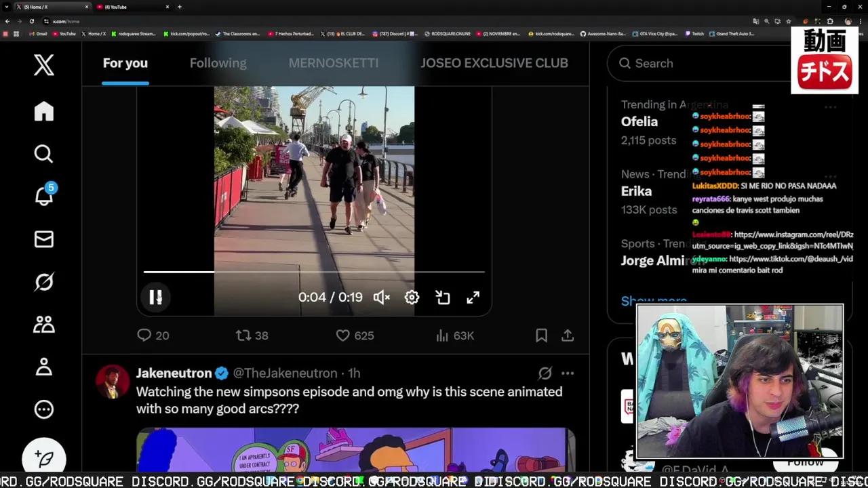Image resolution: width=868 pixels, height=488 pixels.
Task: Share the video tweet
Action: pos(568,335)
